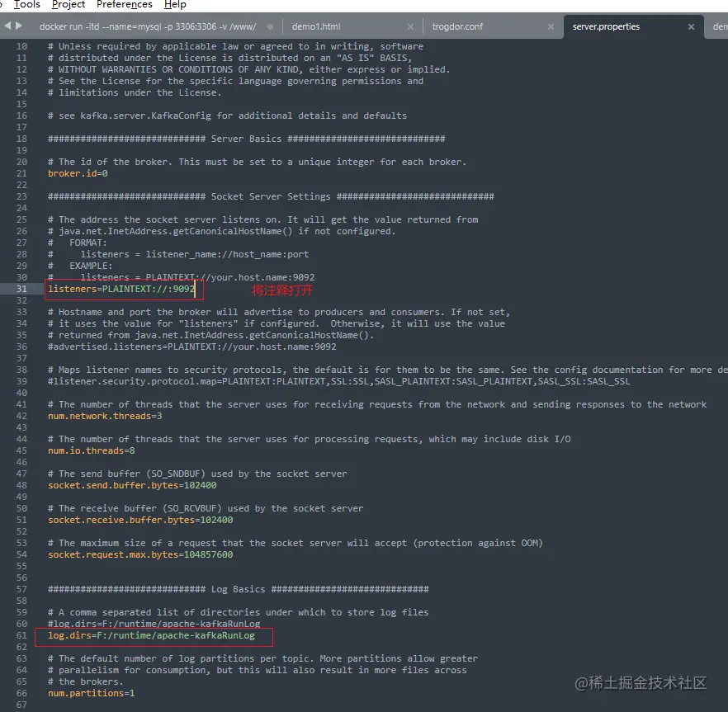
Task: Close the demo1.html tab
Action: (410, 26)
